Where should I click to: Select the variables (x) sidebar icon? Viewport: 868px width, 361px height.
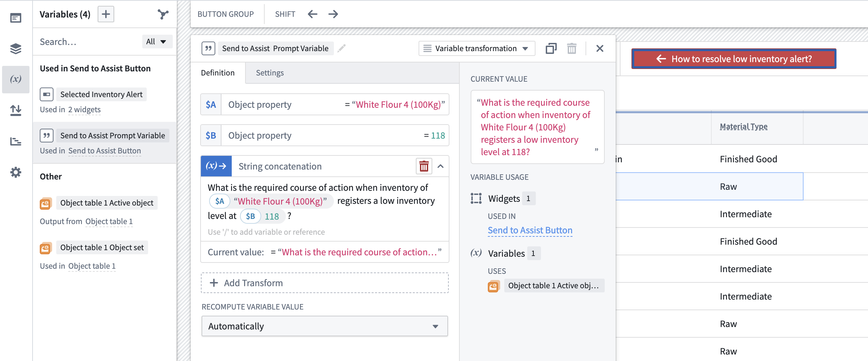(16, 79)
